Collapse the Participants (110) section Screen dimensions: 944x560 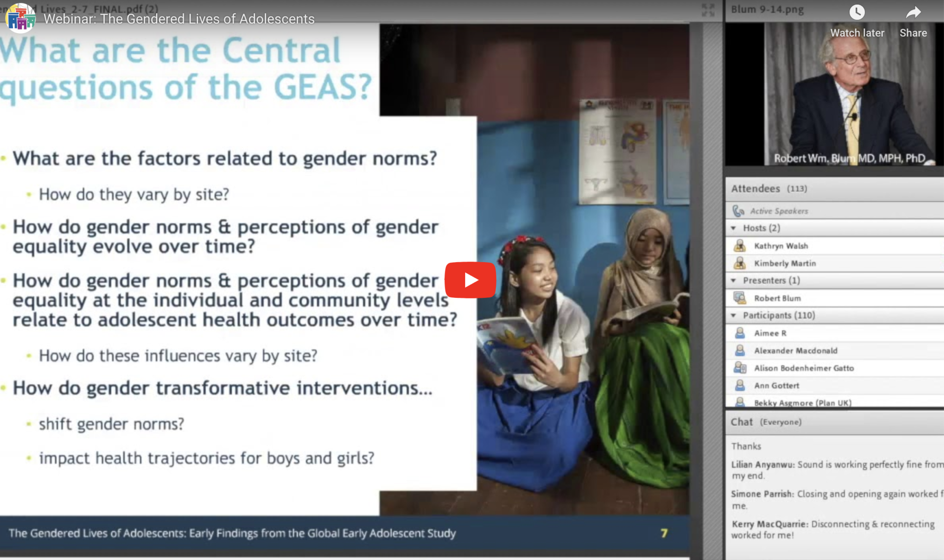coord(734,315)
